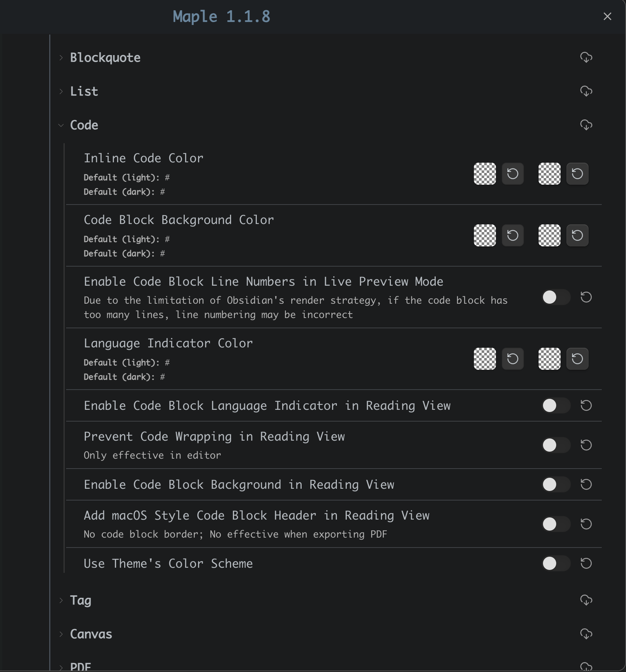Reset the light Inline Code Color

point(512,174)
